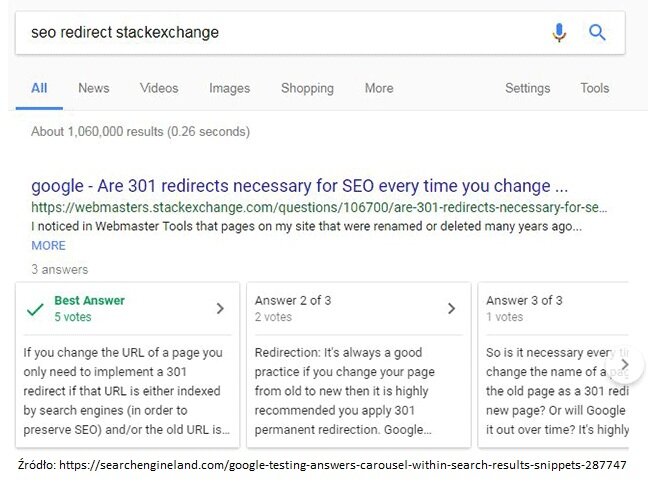
Task: Click the carousel next arrow button
Action: coord(625,364)
